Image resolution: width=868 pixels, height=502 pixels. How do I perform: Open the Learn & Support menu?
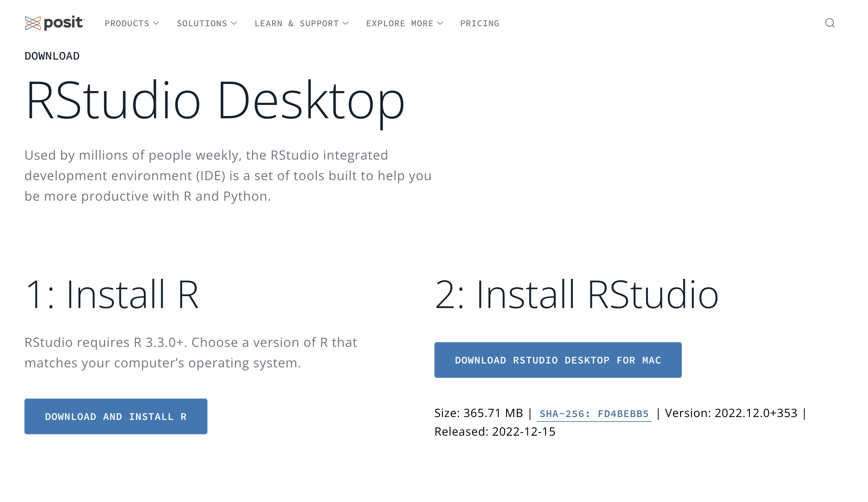pyautogui.click(x=297, y=23)
